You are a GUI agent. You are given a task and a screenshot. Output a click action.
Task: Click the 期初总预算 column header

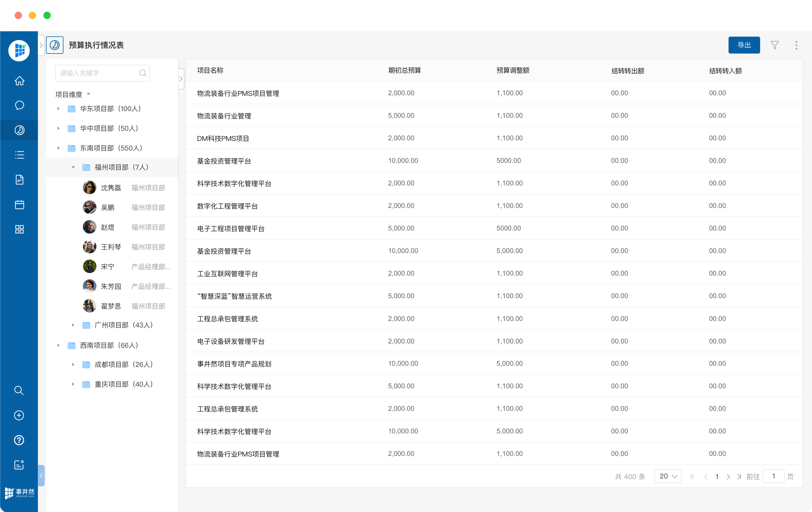(404, 70)
